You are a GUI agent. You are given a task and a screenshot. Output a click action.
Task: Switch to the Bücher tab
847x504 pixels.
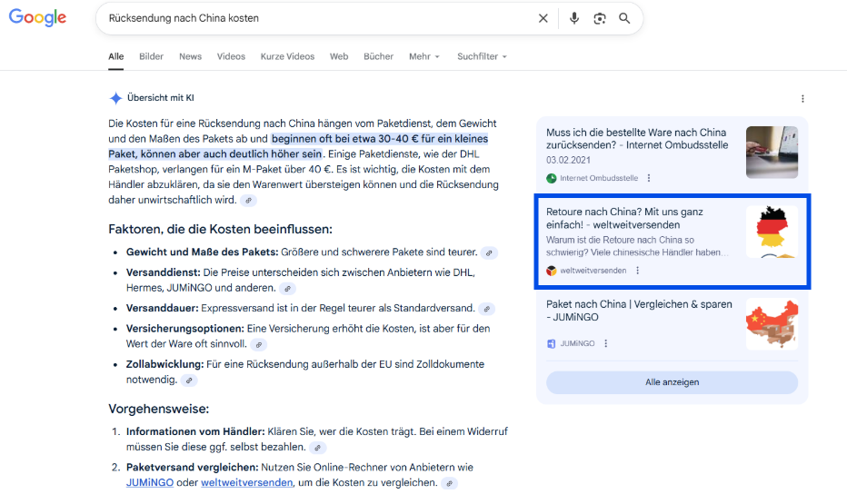point(378,56)
